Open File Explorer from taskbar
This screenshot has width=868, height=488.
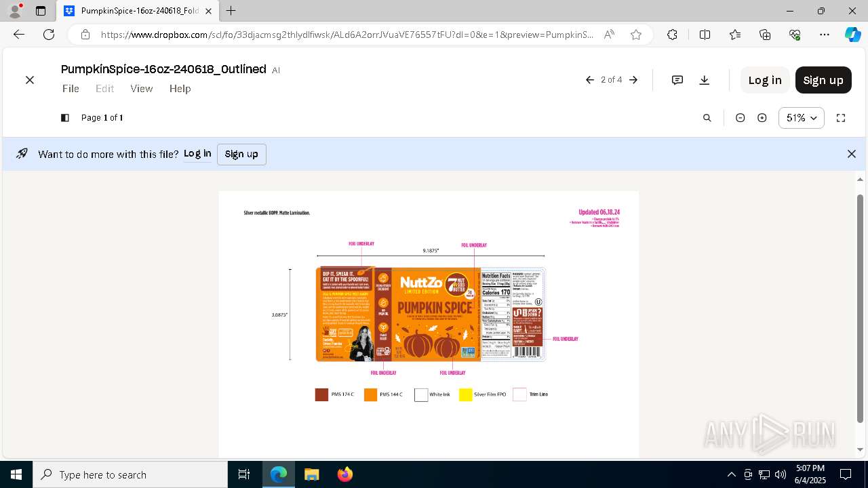tap(311, 474)
